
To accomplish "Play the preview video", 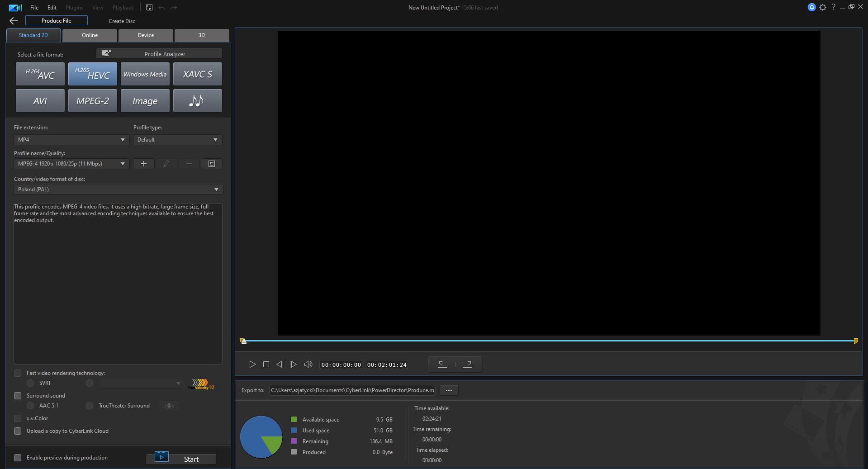I will [252, 365].
